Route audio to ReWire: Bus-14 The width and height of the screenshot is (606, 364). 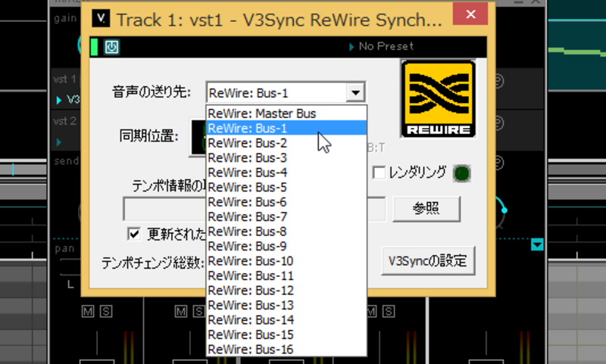[286, 319]
